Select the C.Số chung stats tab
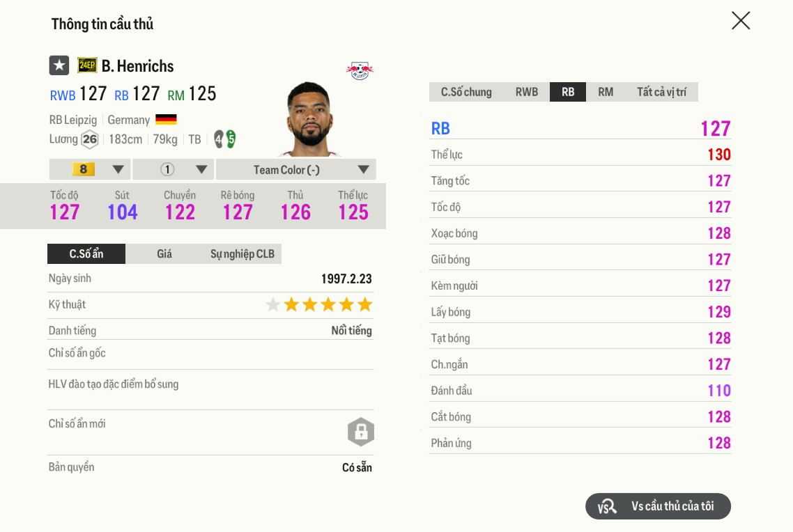 coord(466,92)
